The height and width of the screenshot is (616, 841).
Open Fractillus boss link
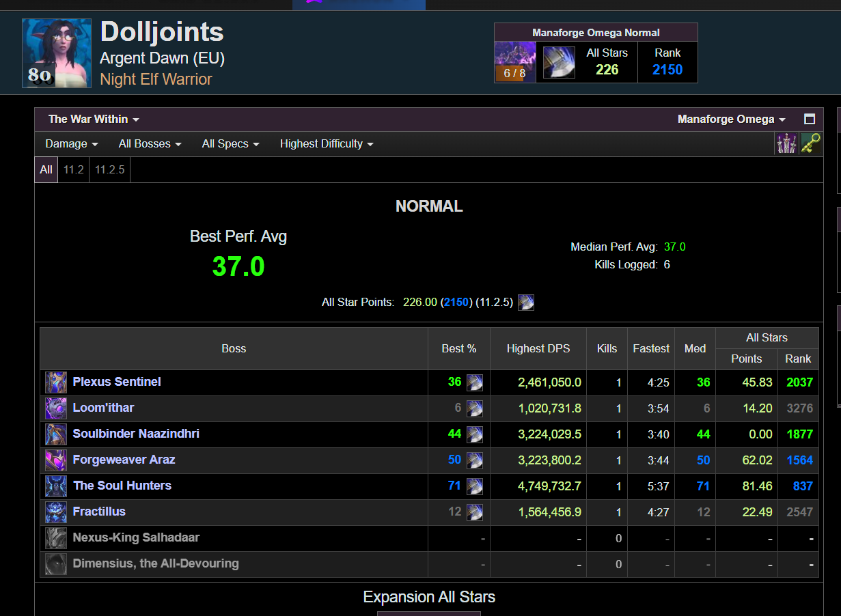(99, 512)
